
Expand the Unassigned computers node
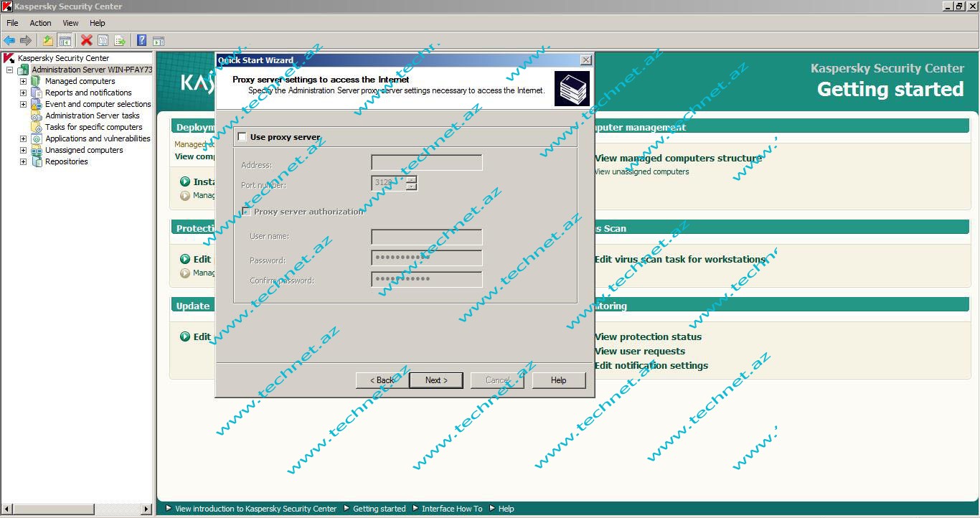click(x=23, y=150)
